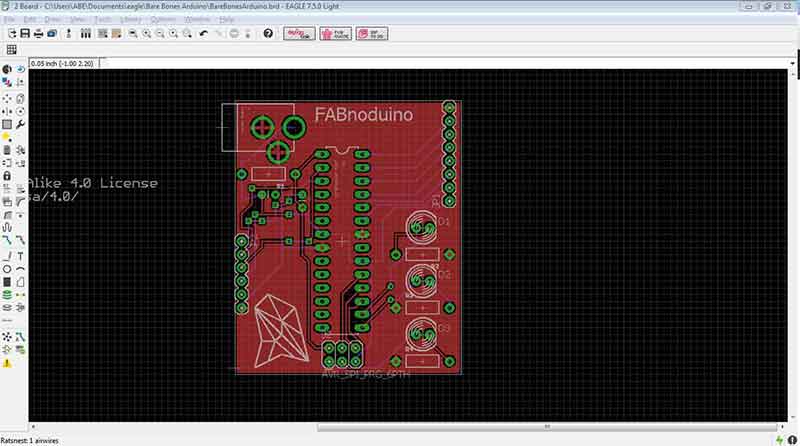Screen dimensions: 800x446
Task: Click the horizontal scrollbar thumb
Action: point(547,427)
